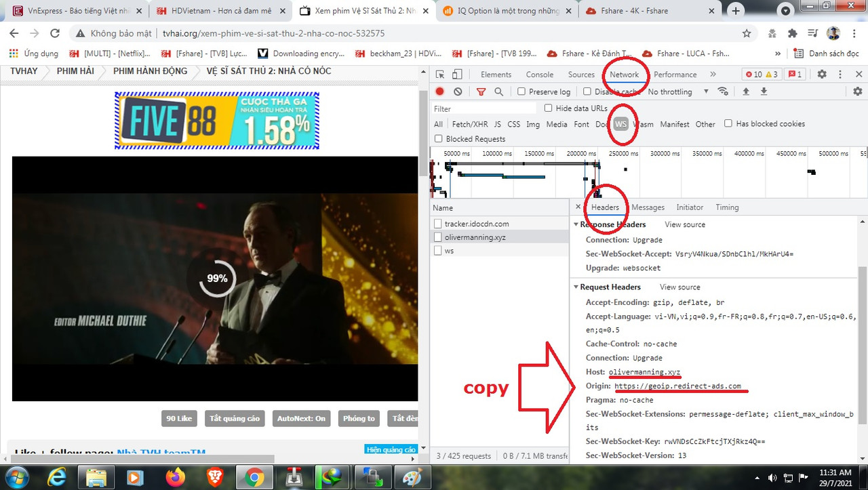Screen dimensions: 868x490
Task: Toggle the red filter funnel icon
Action: tap(481, 91)
